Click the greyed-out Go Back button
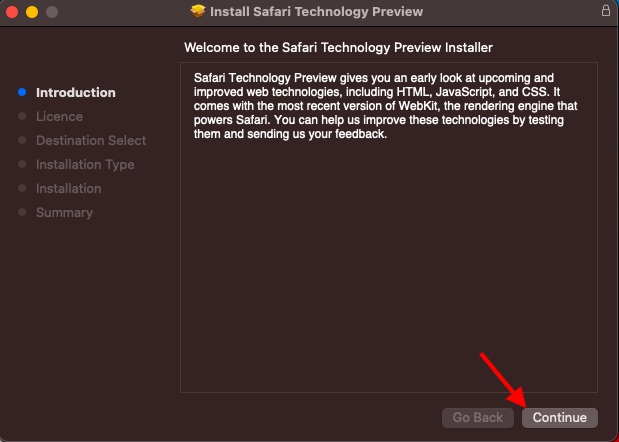 [478, 418]
